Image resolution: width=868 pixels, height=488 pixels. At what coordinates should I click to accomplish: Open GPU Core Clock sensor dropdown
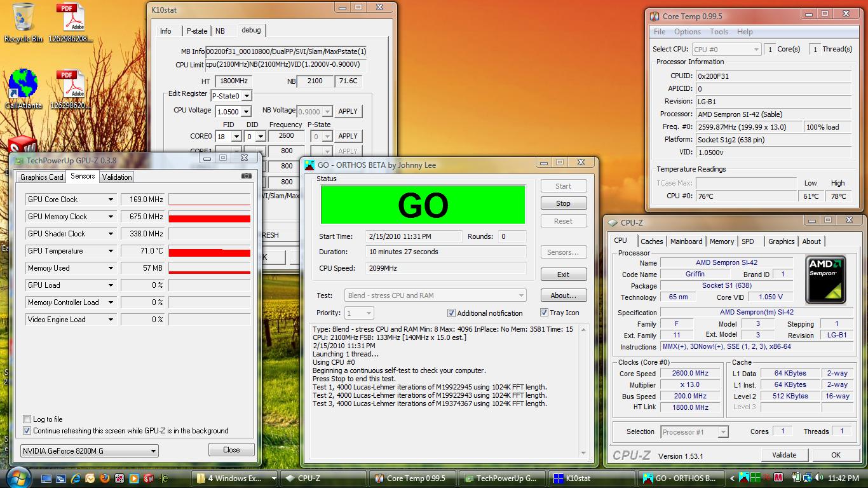(111, 200)
